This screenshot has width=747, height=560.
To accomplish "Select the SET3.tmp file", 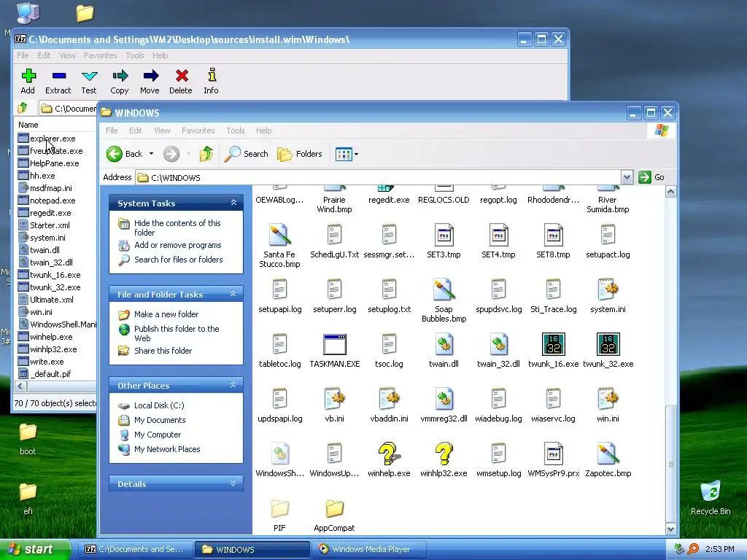I will pos(444,235).
